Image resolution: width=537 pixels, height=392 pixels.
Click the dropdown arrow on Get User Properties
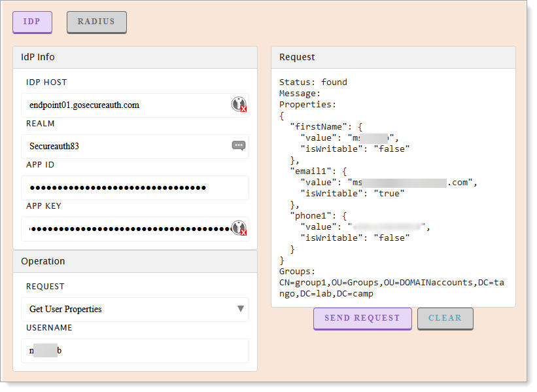(x=239, y=309)
